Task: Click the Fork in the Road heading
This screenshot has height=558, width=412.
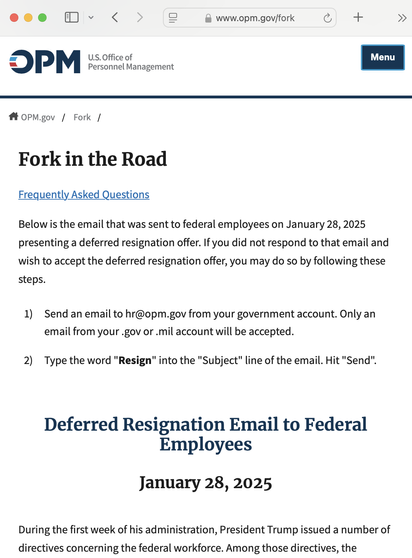Action: click(x=93, y=159)
